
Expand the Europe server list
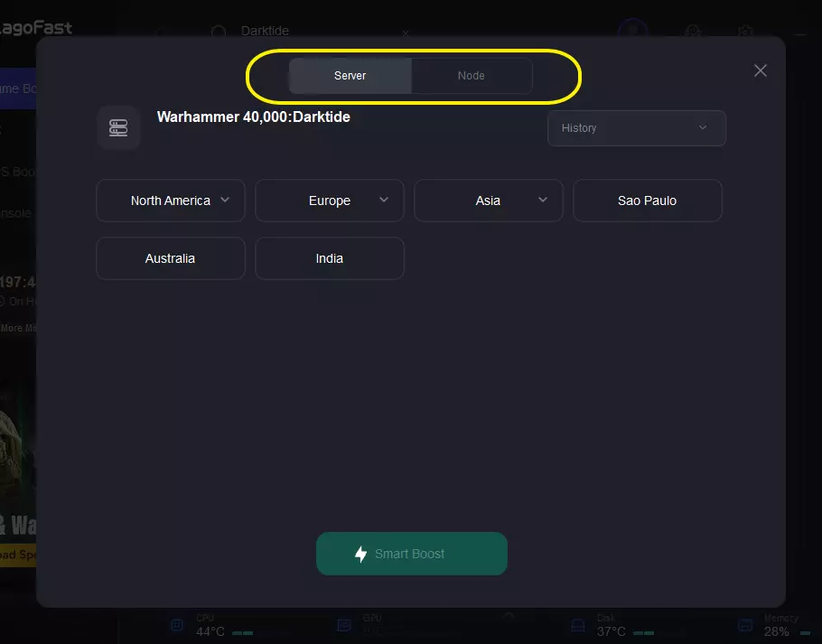click(329, 201)
